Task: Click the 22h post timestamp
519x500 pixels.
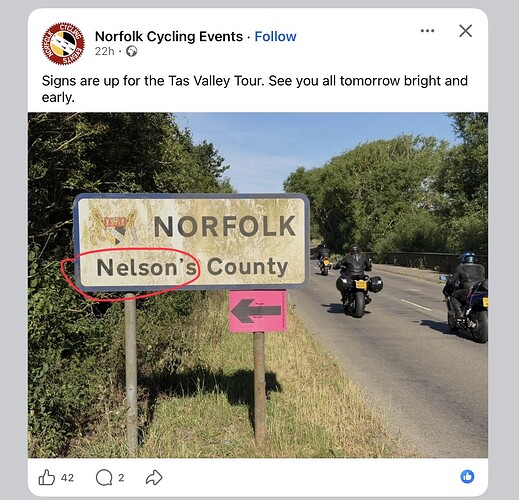Action: pos(104,51)
